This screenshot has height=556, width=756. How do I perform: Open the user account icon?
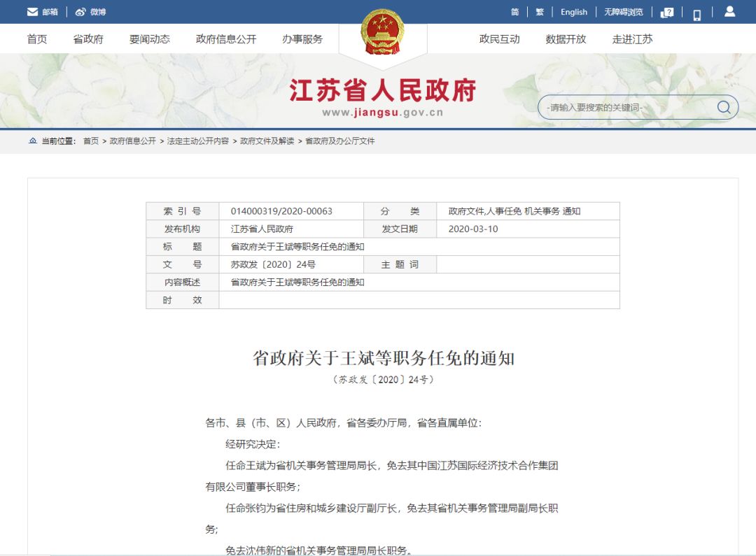[729, 12]
